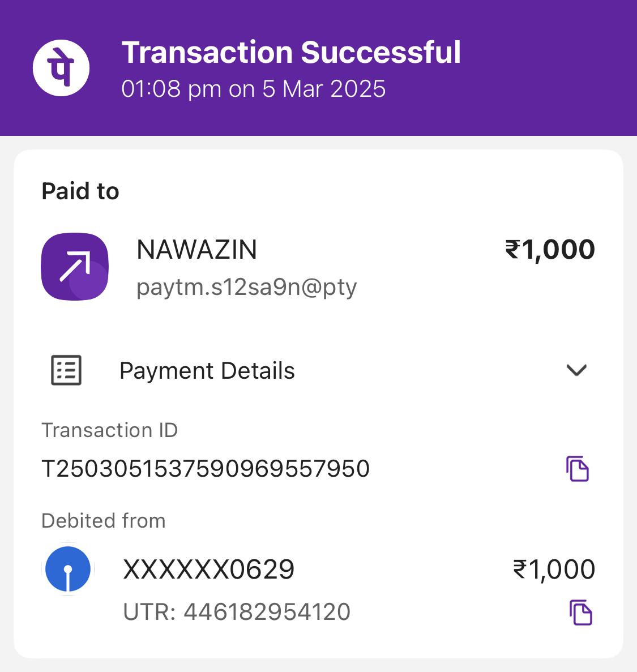Select the transaction ID number text

pyautogui.click(x=206, y=469)
